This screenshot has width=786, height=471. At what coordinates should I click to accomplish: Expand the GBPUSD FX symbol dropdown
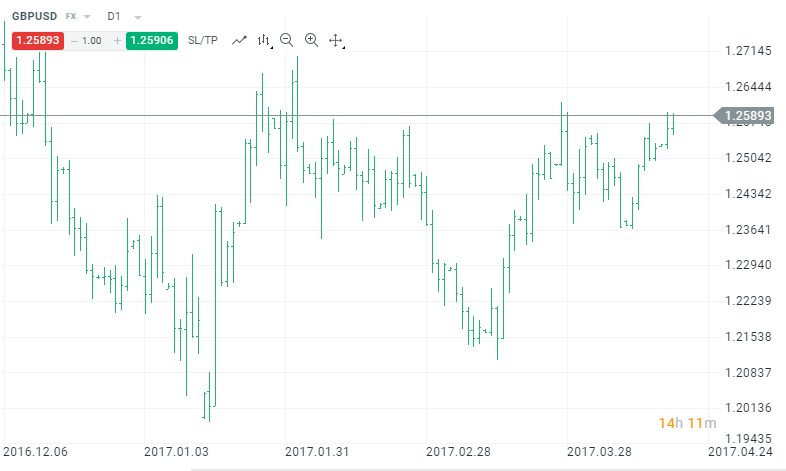click(x=87, y=17)
